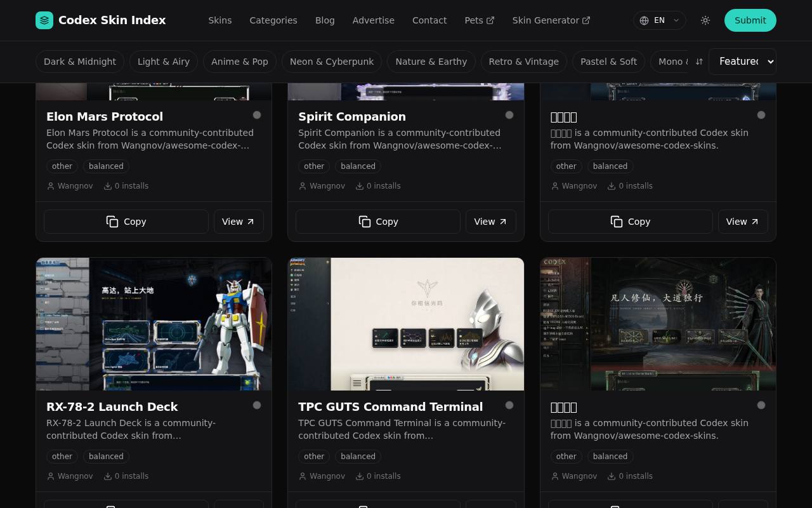This screenshot has width=812, height=508.
Task: Click the author icon on RX-78-2 Launch Deck
Action: click(x=51, y=476)
